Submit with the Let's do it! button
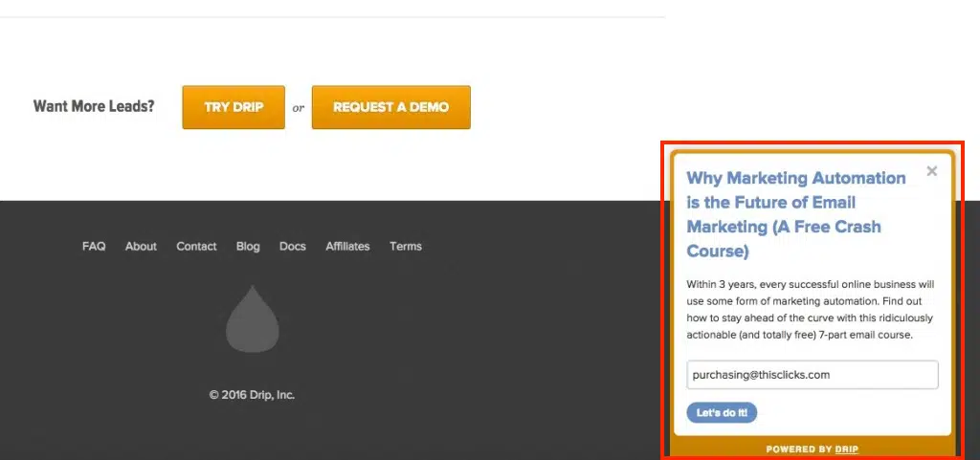 coord(722,413)
